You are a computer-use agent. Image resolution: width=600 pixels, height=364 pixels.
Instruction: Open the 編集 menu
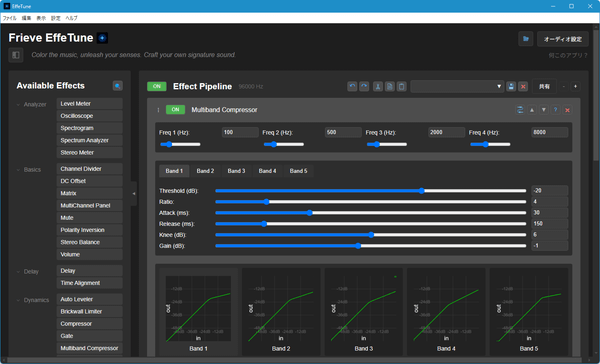(26, 18)
